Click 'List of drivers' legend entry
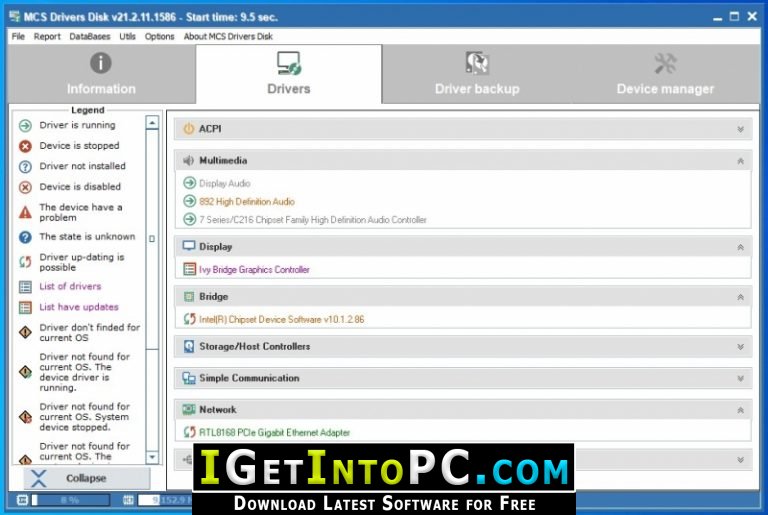768x515 pixels. [70, 286]
